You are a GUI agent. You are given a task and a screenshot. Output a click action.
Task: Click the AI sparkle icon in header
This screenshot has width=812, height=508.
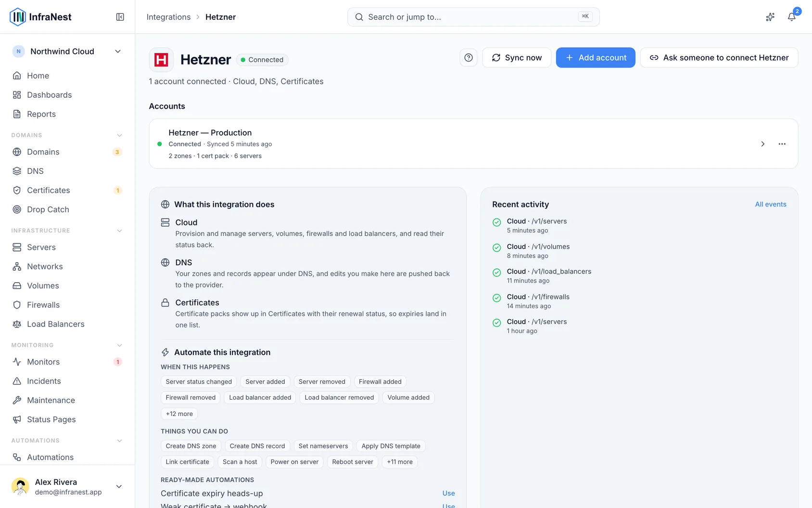click(x=770, y=17)
